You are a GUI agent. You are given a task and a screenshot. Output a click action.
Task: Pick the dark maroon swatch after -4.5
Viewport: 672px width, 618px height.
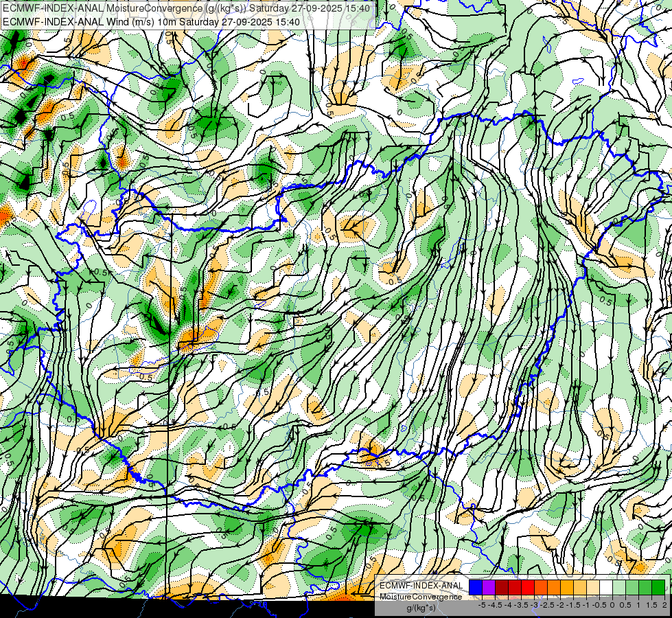(x=502, y=587)
